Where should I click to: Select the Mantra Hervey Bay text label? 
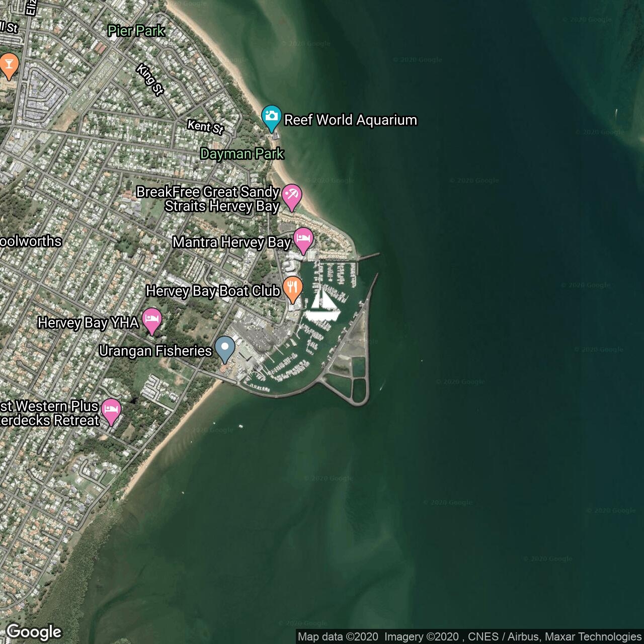point(232,242)
